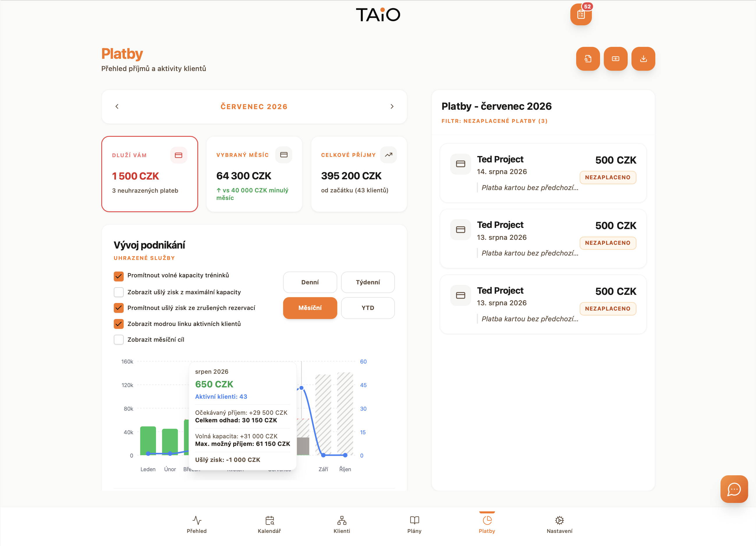Click the Únor green bar in chart

[170, 442]
